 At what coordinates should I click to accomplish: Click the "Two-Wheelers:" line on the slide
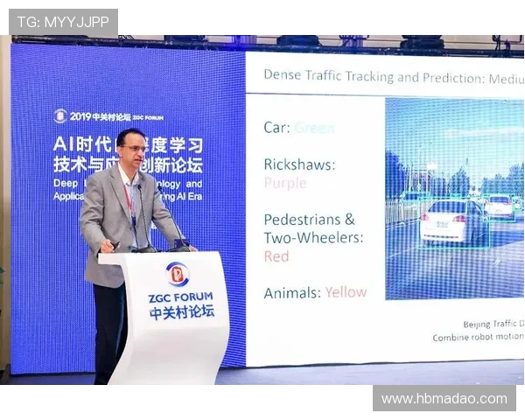click(x=313, y=238)
